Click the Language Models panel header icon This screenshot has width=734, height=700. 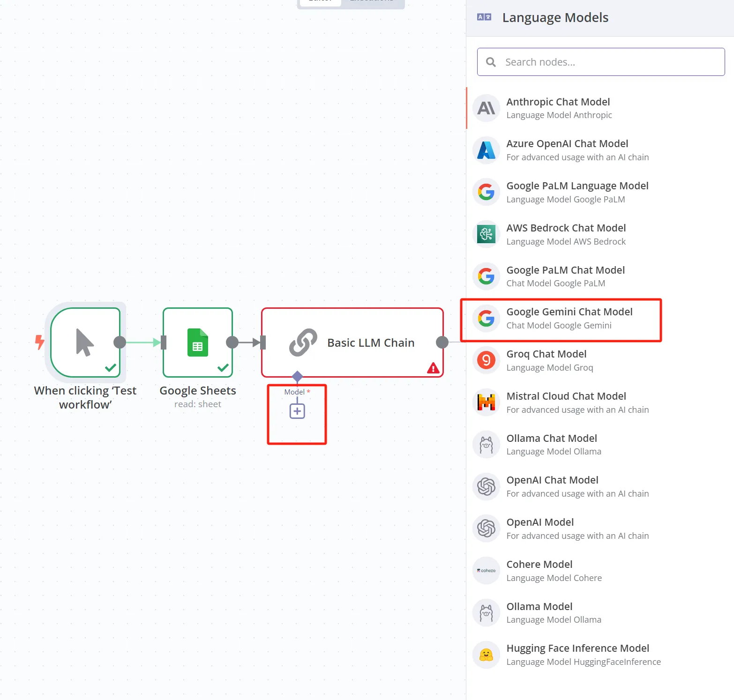point(484,17)
